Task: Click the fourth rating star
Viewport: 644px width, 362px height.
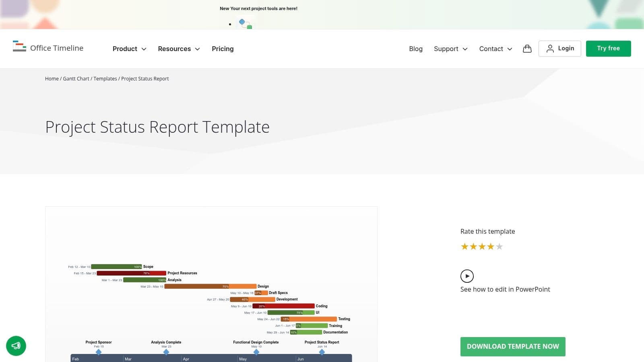Action: pyautogui.click(x=491, y=246)
